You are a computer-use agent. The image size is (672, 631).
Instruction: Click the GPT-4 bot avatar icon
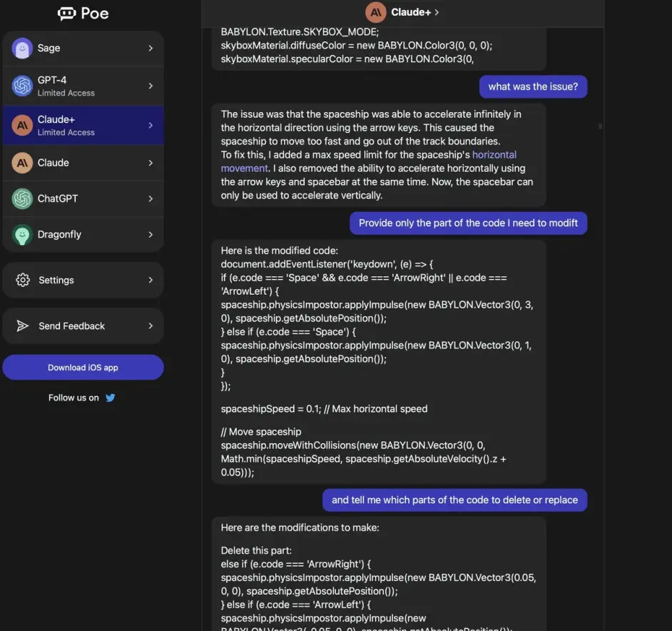coord(22,86)
